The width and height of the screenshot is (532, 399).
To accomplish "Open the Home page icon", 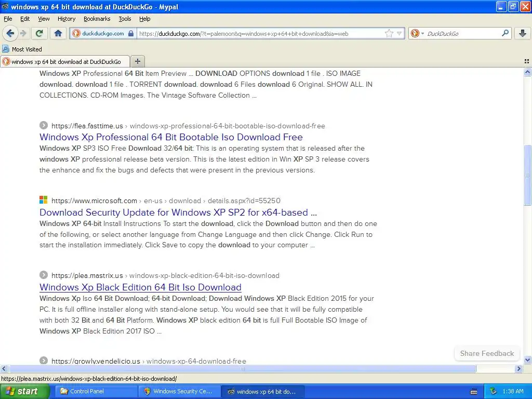I will tap(58, 33).
